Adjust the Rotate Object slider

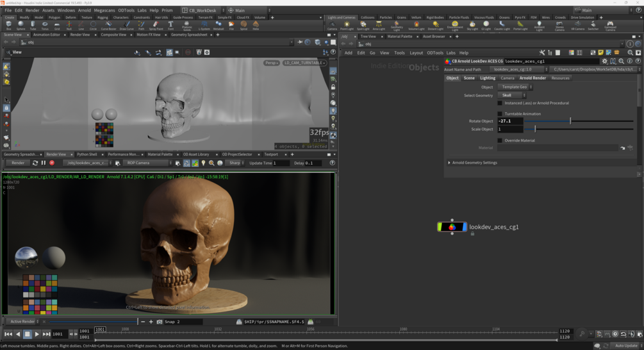(570, 121)
